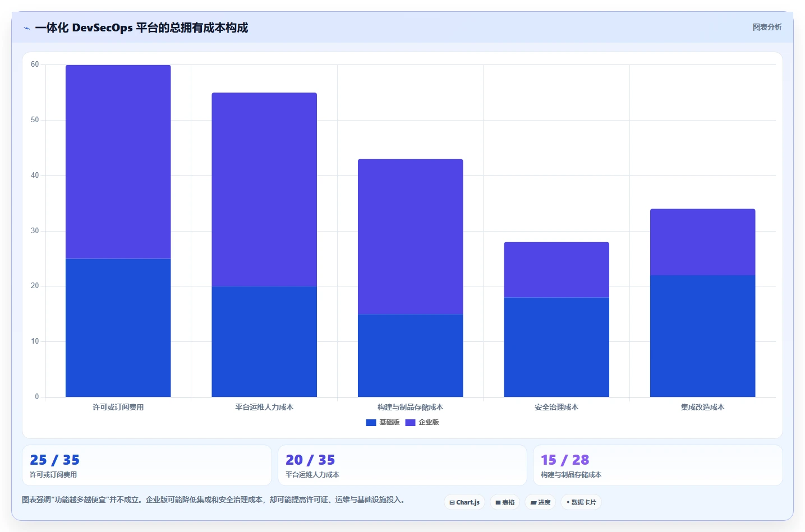The width and height of the screenshot is (805, 532).
Task: Click the 20 / 35 value in the second data card
Action: [x=310, y=460]
